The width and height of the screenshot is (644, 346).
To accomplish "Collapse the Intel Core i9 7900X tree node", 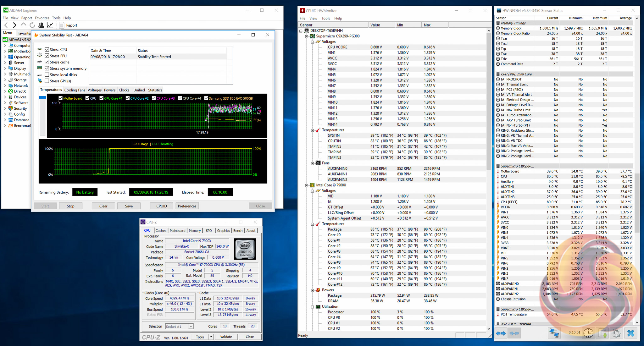I will (x=307, y=185).
